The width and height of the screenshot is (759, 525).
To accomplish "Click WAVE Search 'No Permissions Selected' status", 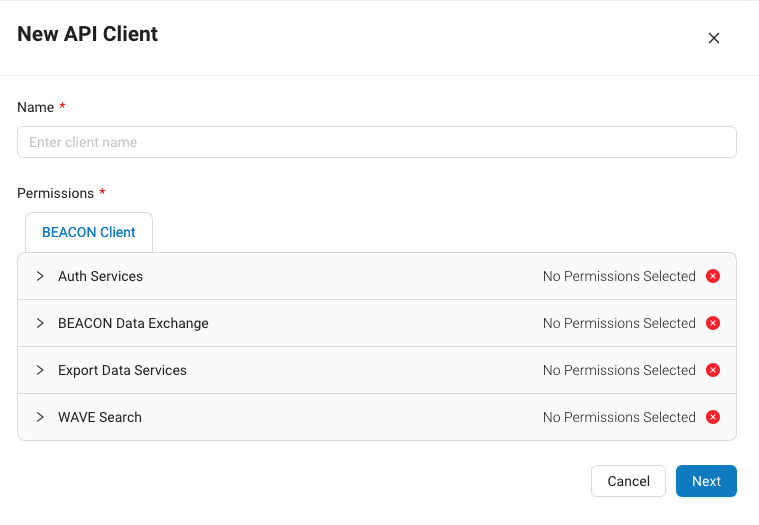I will coord(619,417).
